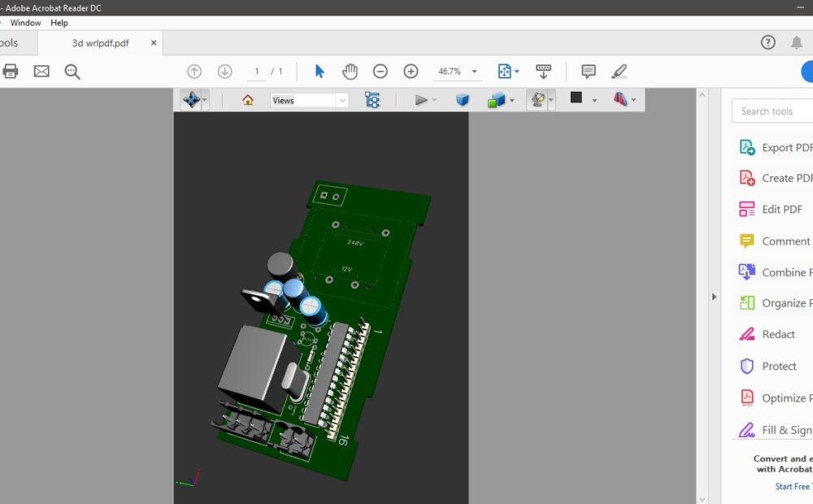Open the Redact tool
Screen dimensions: 813x504
(777, 334)
